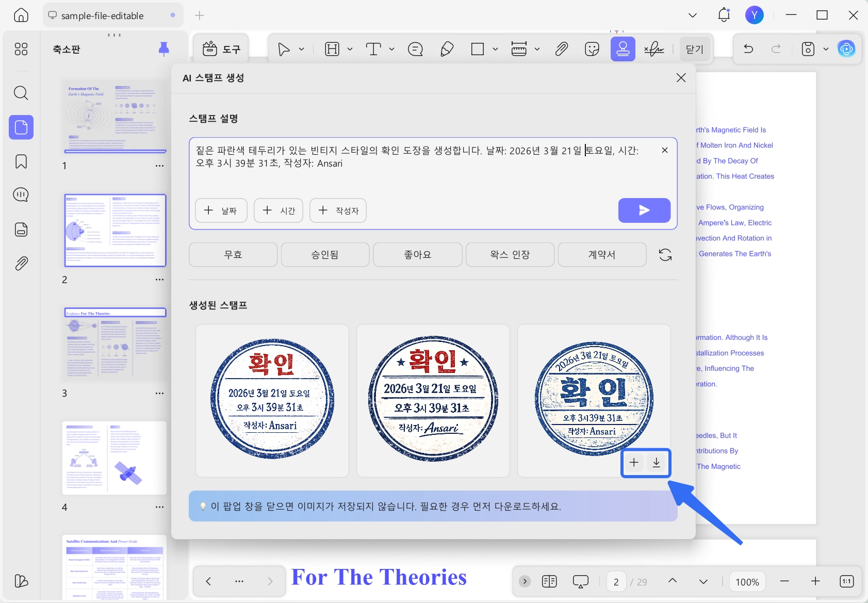The image size is (868, 603).
Task: Add 시간 time to the stamp description
Action: coord(279,210)
